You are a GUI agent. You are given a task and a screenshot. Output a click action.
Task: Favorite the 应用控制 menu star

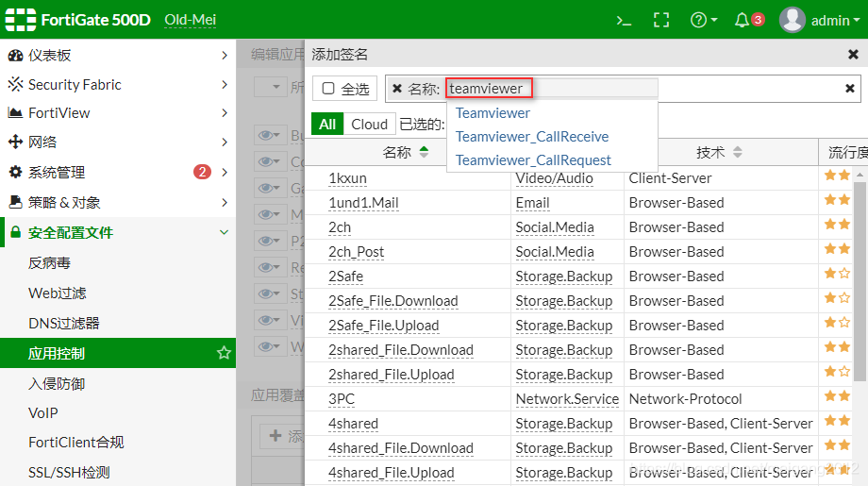point(224,353)
